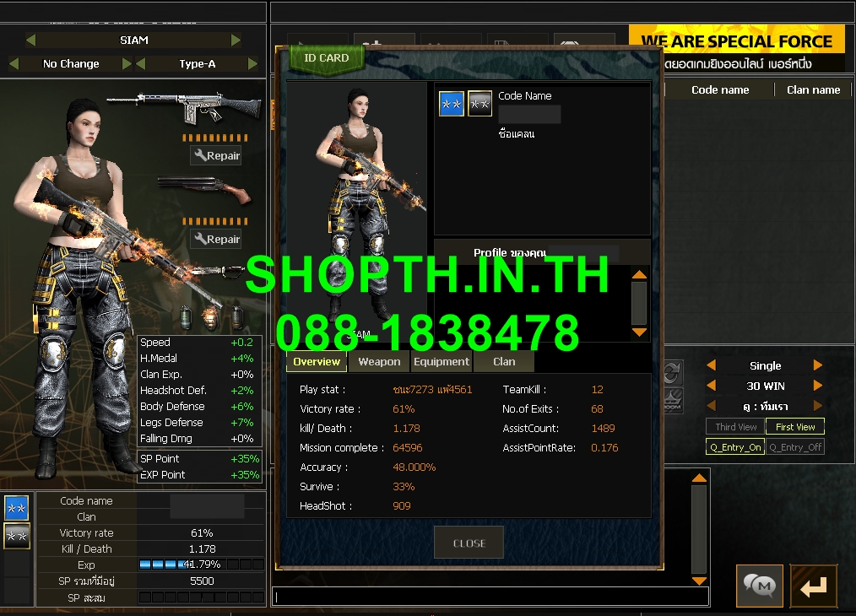Click the chat input field

pos(490,597)
